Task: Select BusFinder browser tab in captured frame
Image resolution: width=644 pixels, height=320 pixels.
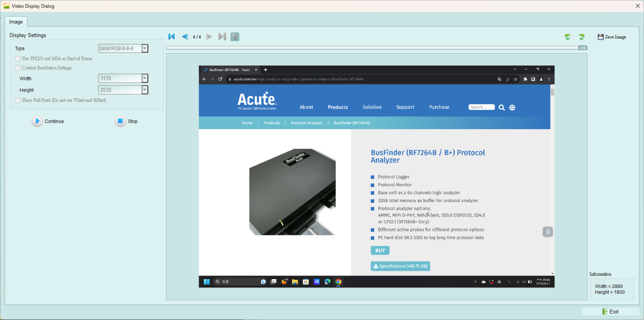Action: (x=229, y=70)
